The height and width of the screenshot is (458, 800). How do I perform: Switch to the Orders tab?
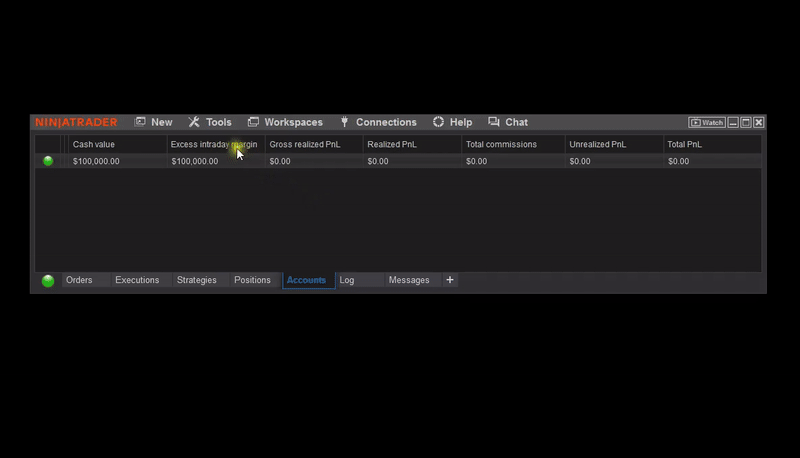[79, 280]
